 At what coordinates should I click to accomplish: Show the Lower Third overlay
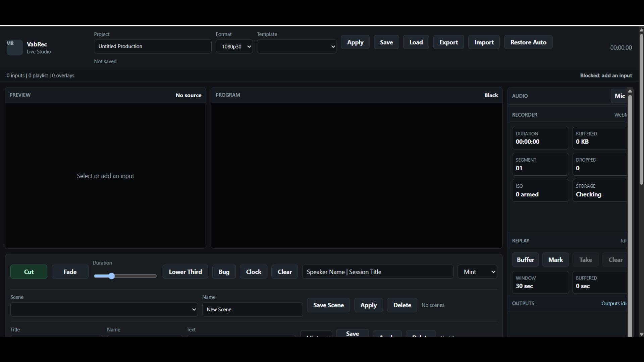pos(185,272)
